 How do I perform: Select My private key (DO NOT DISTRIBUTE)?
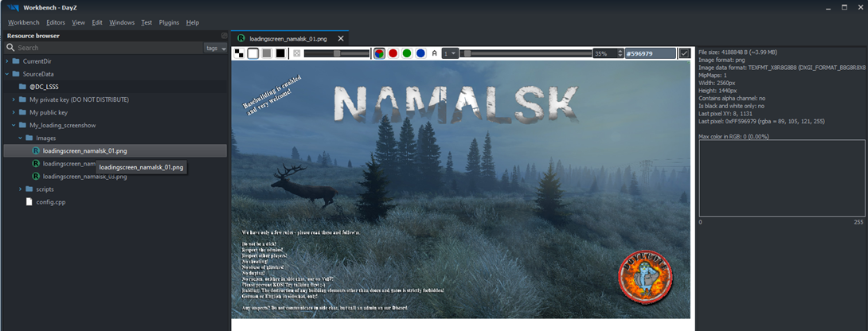click(115, 99)
